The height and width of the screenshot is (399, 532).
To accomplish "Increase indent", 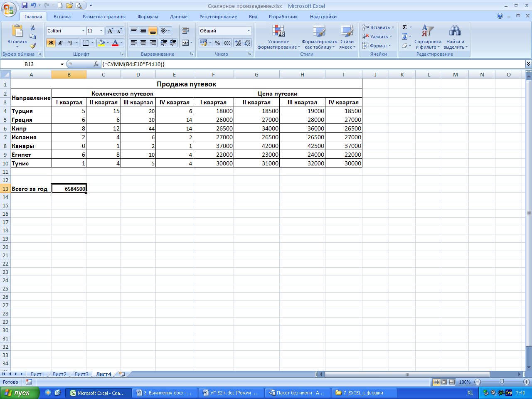I will click(x=173, y=42).
